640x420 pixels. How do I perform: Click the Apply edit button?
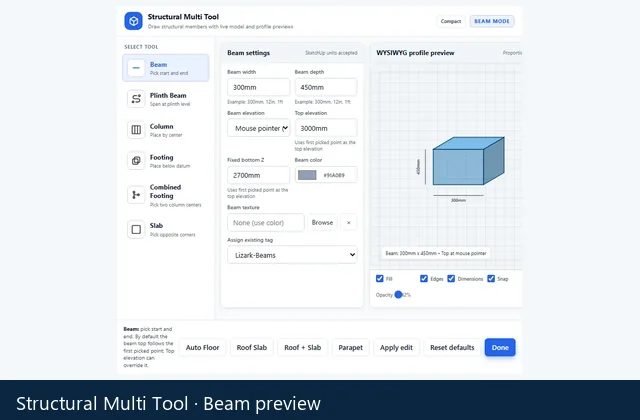[x=396, y=347]
